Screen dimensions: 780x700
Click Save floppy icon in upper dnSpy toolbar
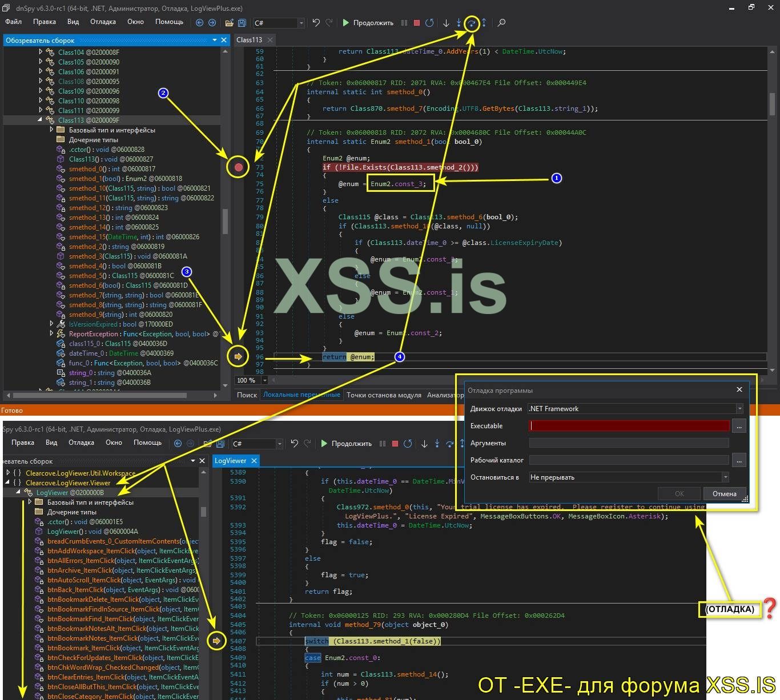coord(242,23)
